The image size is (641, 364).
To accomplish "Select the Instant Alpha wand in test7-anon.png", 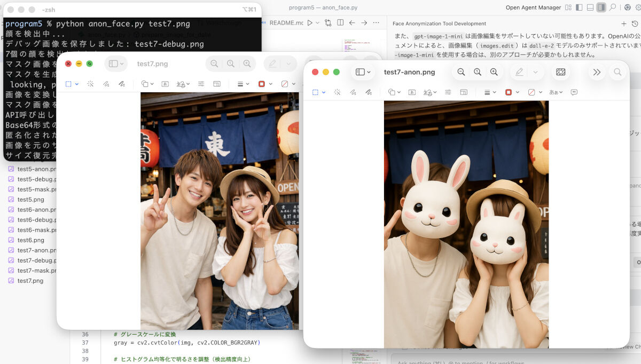I will (337, 92).
